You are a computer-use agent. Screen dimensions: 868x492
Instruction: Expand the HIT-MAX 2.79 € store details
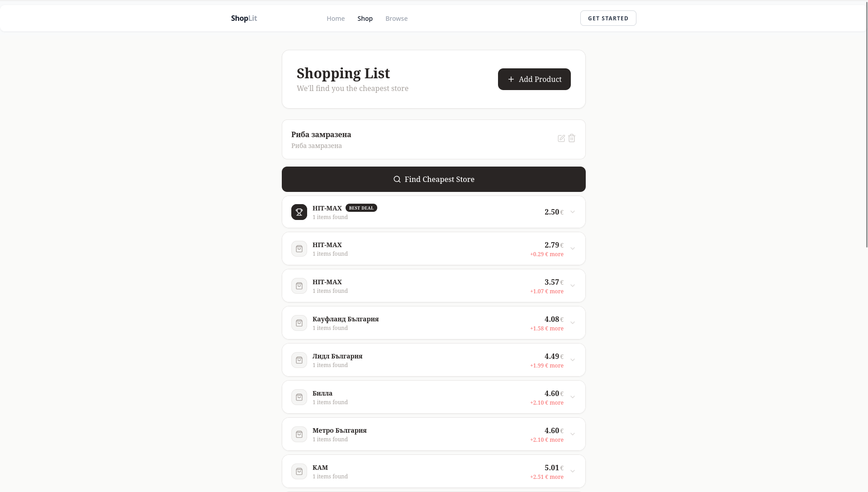click(573, 248)
